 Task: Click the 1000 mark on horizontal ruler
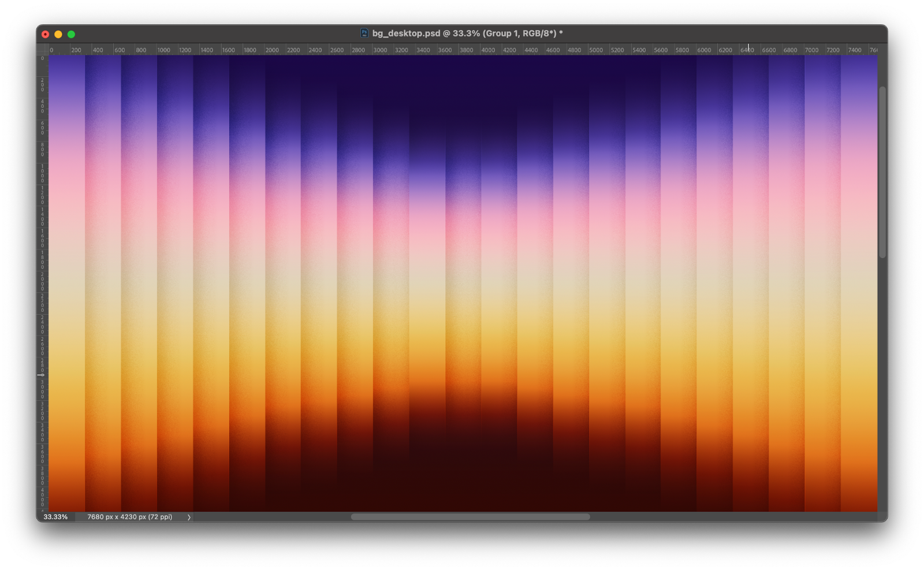click(x=163, y=50)
